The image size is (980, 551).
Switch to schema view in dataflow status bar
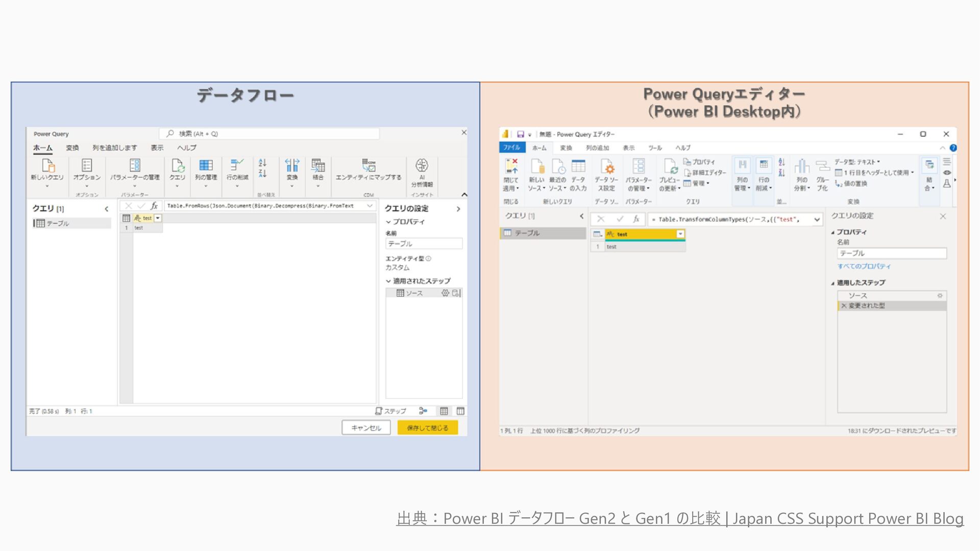pyautogui.click(x=460, y=411)
